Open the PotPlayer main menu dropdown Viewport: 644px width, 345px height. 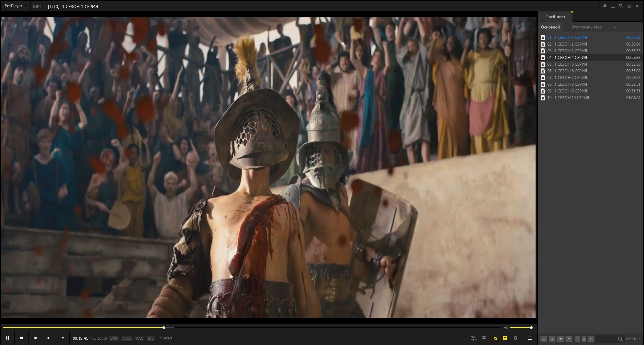click(16, 6)
